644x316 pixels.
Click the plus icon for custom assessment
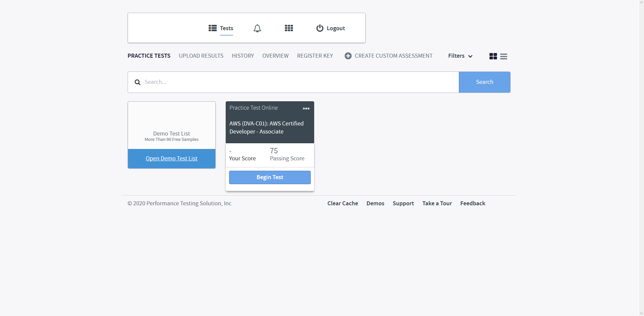point(348,56)
